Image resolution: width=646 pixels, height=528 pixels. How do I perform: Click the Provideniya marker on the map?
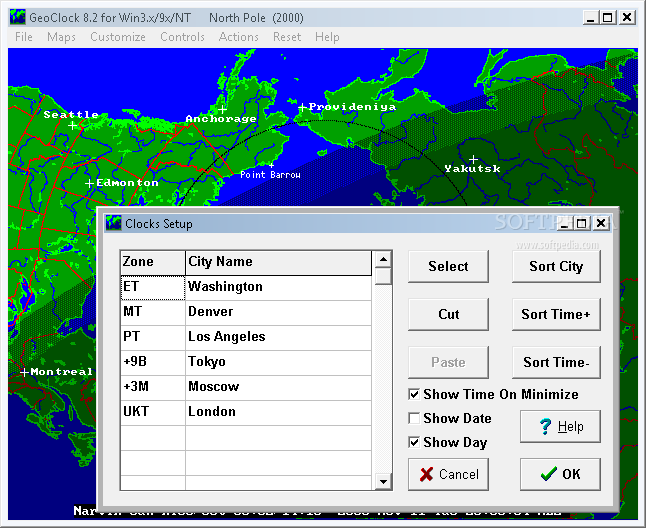[x=302, y=107]
